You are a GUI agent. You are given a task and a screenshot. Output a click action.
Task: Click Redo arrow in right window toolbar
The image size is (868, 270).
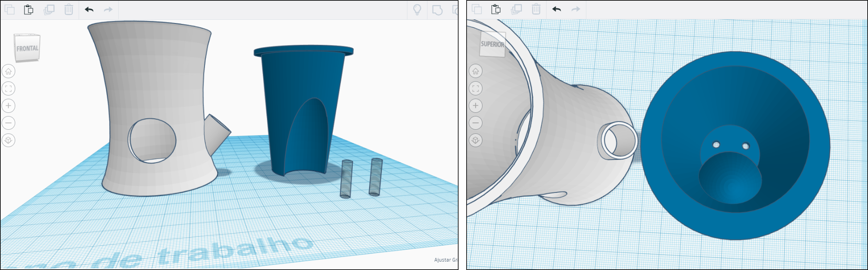coord(576,9)
